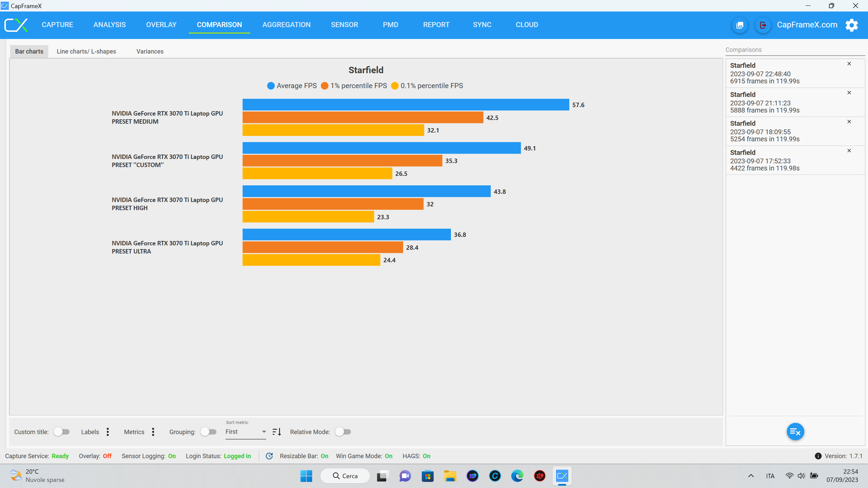This screenshot has width=868, height=488.
Task: Show hidden tray icons chevron
Action: click(x=751, y=476)
